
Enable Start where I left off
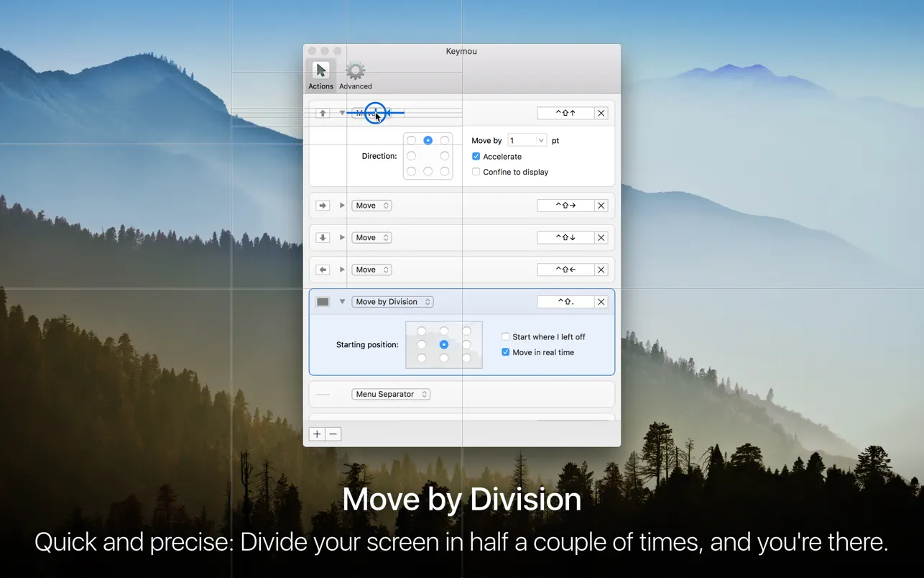(x=506, y=336)
